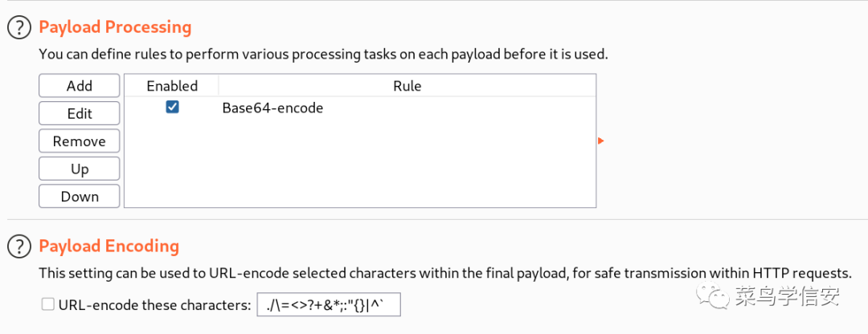868x334 pixels.
Task: Add a new payload processing rule
Action: 79,86
